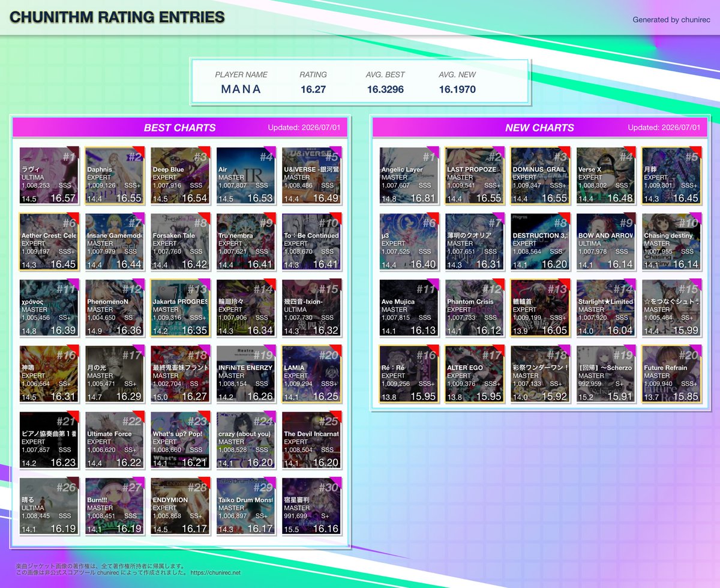This screenshot has width=720, height=588.
Task: Select the Forsaken Tale chart card
Action: click(181, 241)
